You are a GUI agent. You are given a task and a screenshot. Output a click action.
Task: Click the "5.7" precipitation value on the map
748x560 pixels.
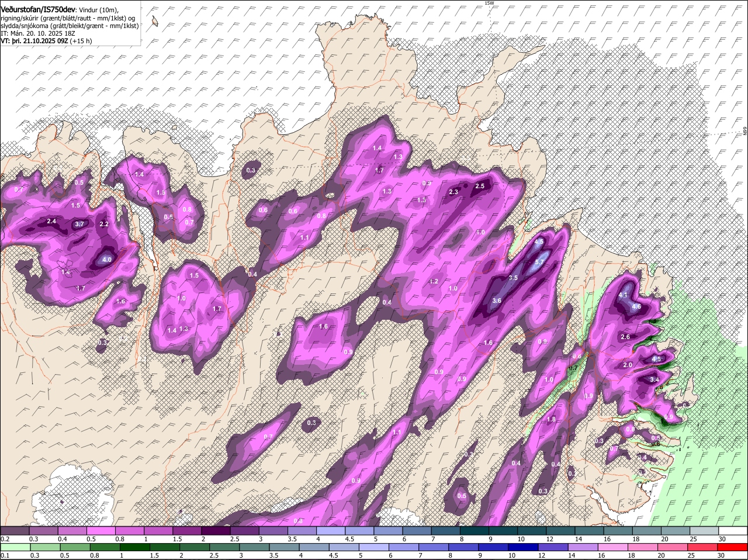[539, 262]
